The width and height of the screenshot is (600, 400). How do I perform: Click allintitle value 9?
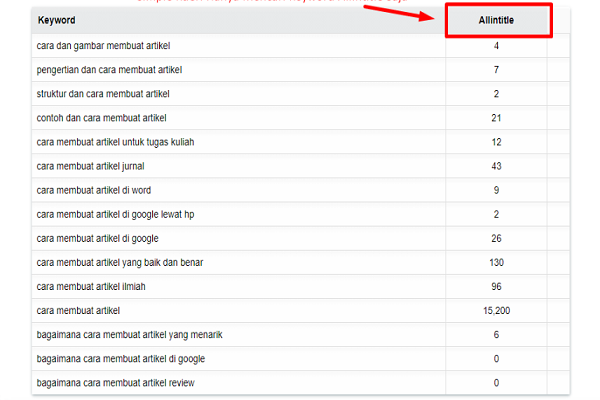coord(496,190)
